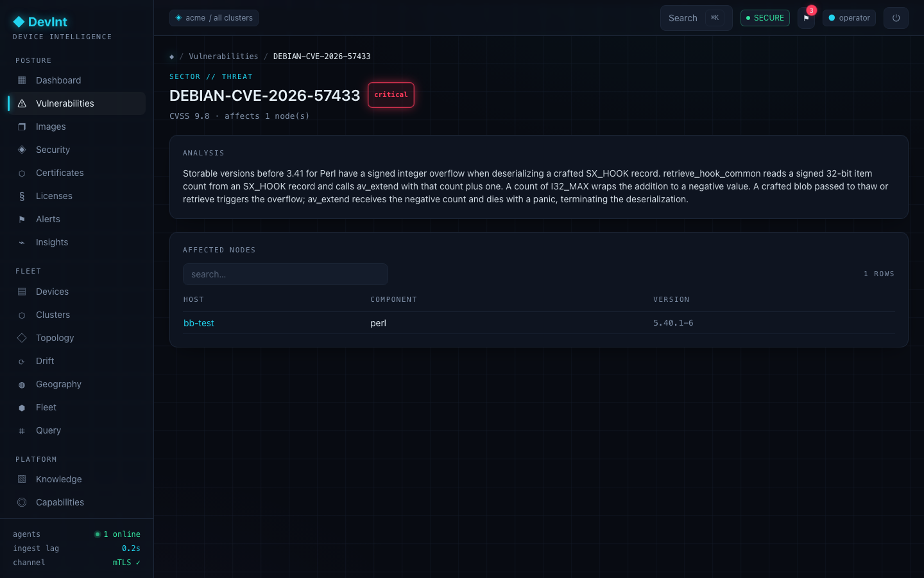Click the Insights trend icon
This screenshot has height=578, width=924.
tap(22, 243)
